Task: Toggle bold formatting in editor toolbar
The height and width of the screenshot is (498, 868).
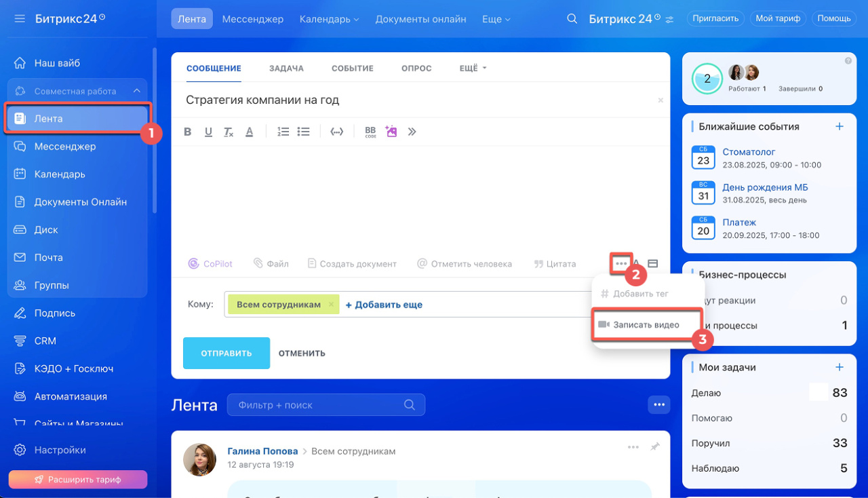Action: pyautogui.click(x=188, y=132)
